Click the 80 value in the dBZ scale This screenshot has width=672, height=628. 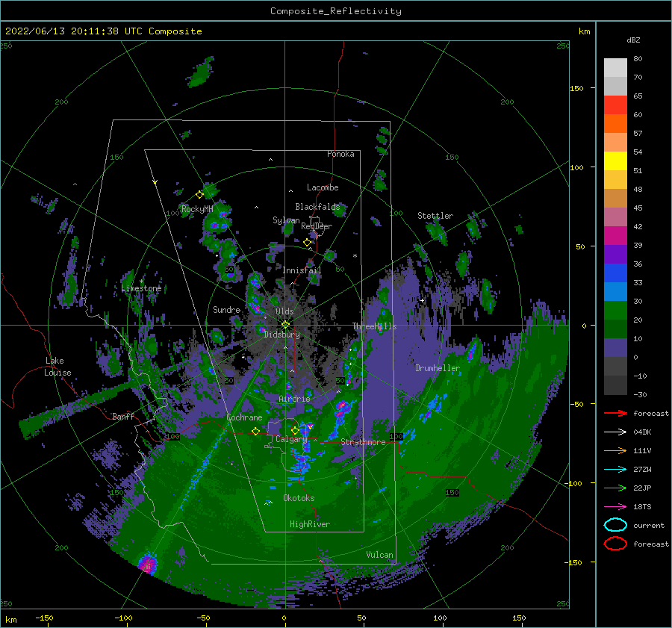point(638,59)
